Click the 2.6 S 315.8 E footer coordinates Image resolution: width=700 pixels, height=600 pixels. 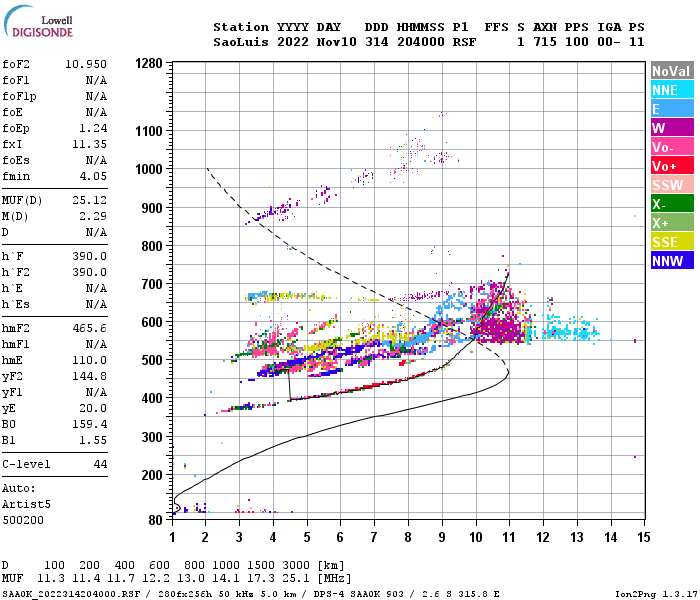coord(461,594)
